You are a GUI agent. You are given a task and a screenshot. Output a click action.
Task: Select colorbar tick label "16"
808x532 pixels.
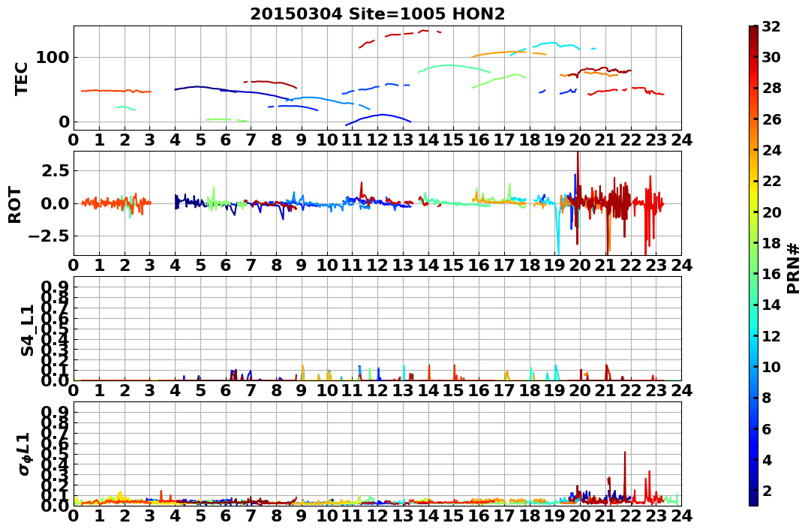pyautogui.click(x=771, y=274)
